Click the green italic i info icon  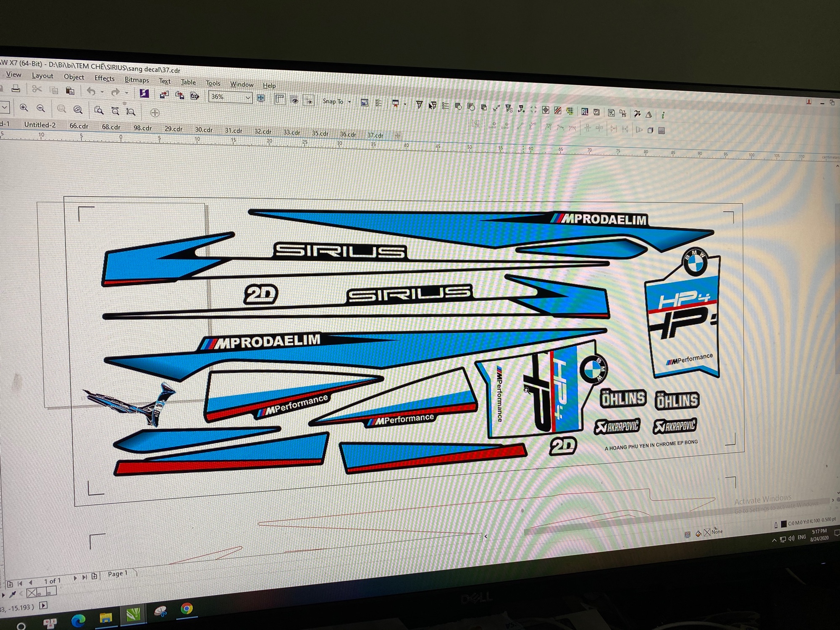(x=663, y=115)
